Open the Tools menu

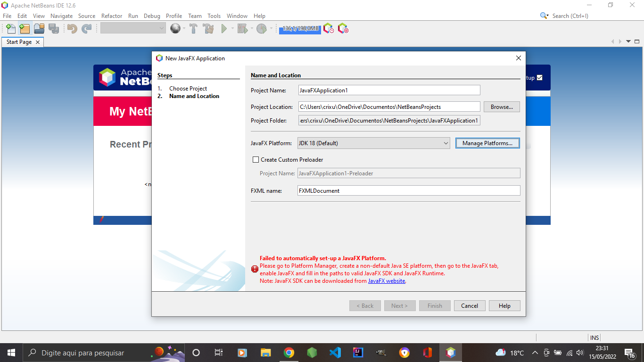pyautogui.click(x=214, y=16)
